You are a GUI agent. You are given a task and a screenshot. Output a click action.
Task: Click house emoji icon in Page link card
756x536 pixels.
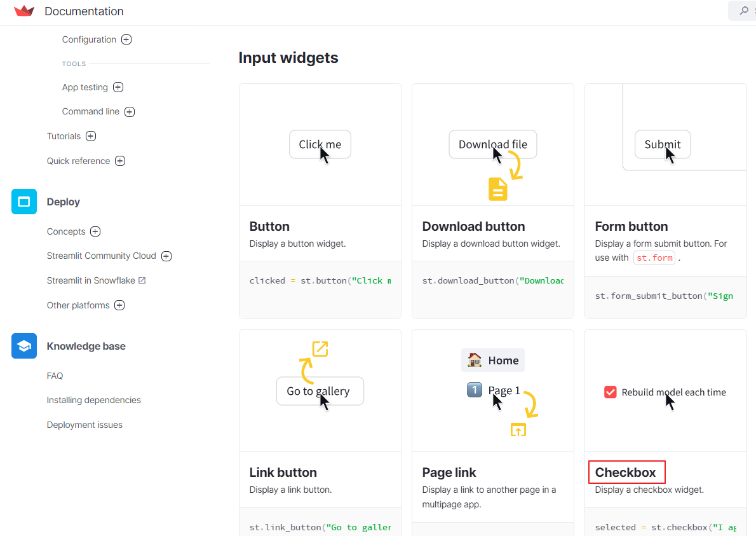click(x=475, y=360)
